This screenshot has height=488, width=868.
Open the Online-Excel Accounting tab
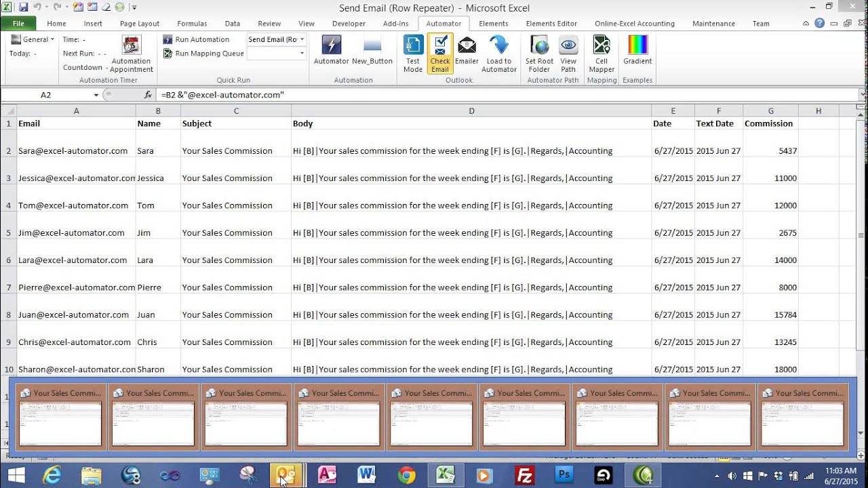635,23
